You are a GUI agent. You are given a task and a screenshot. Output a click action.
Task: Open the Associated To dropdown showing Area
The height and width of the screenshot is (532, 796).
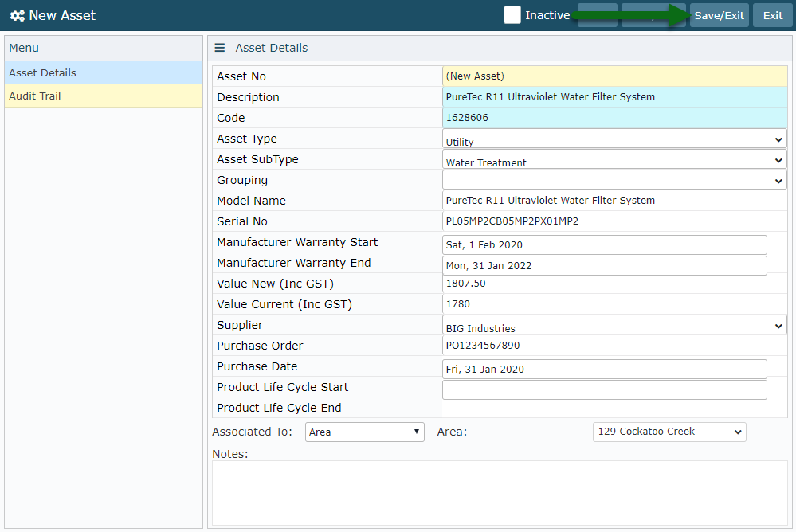pos(364,432)
